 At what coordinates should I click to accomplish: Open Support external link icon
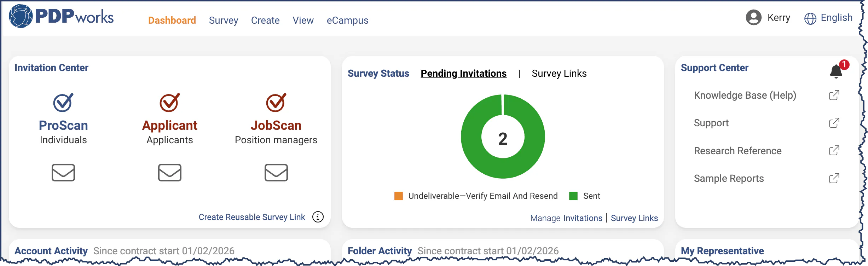(834, 123)
